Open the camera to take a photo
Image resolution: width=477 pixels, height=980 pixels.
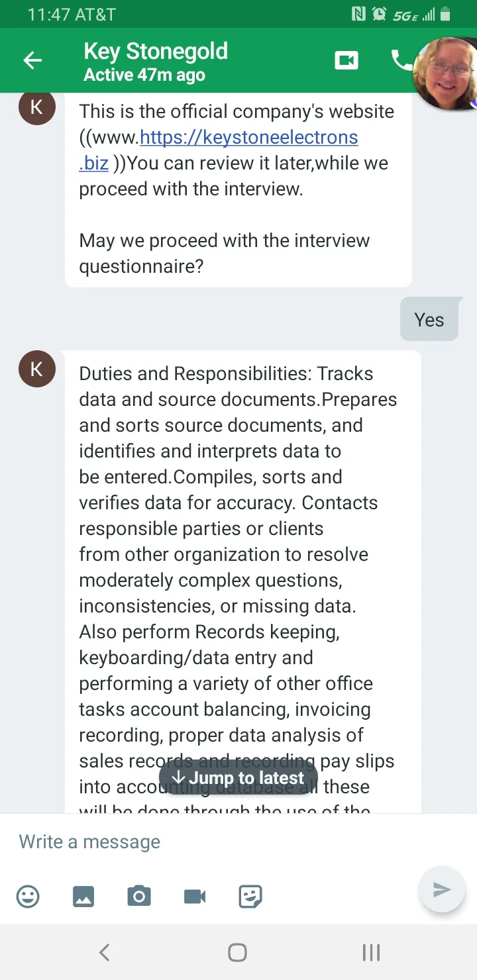click(139, 897)
